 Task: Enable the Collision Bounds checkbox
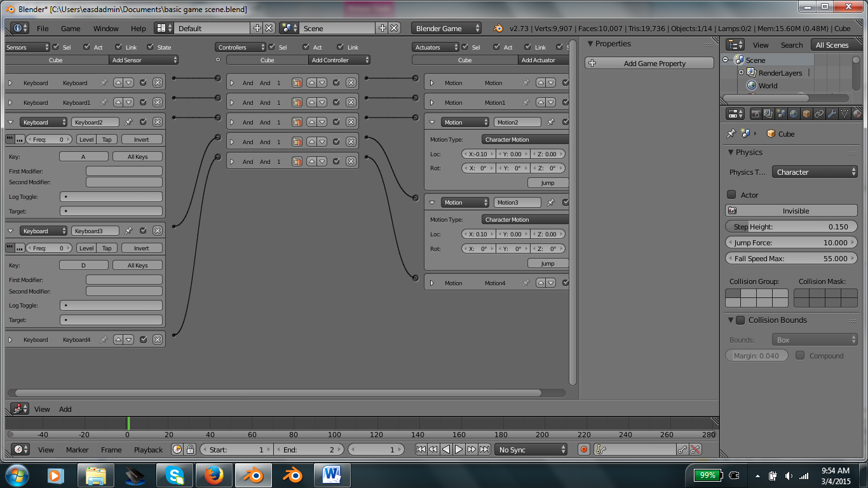[740, 320]
